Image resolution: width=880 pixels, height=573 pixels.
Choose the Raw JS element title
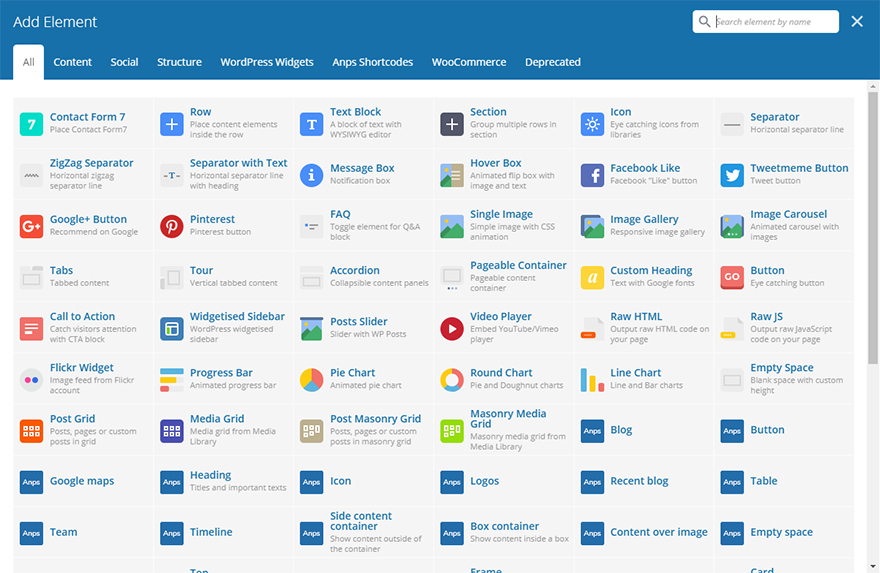(x=766, y=316)
